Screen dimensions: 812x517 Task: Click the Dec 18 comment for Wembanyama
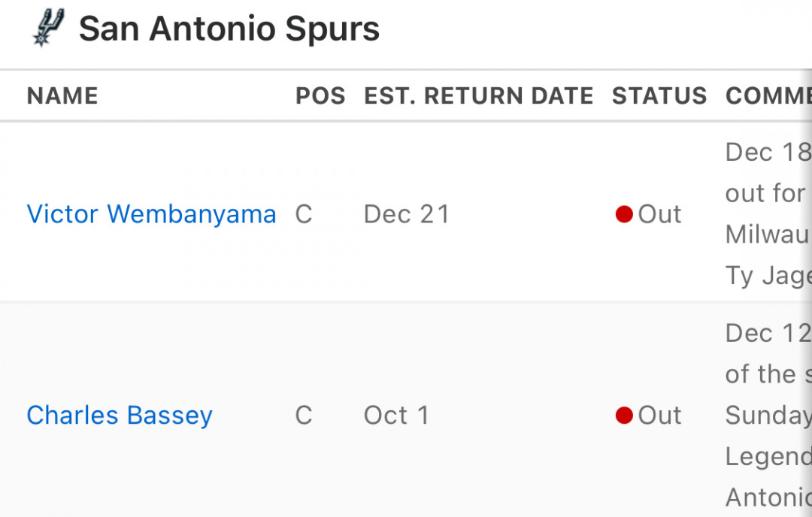[768, 152]
